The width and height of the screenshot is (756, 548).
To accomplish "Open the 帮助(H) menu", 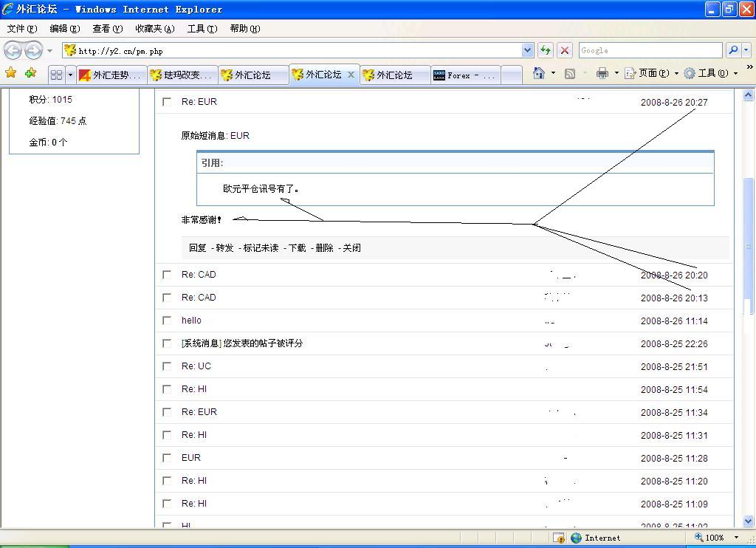I will 245,29.
